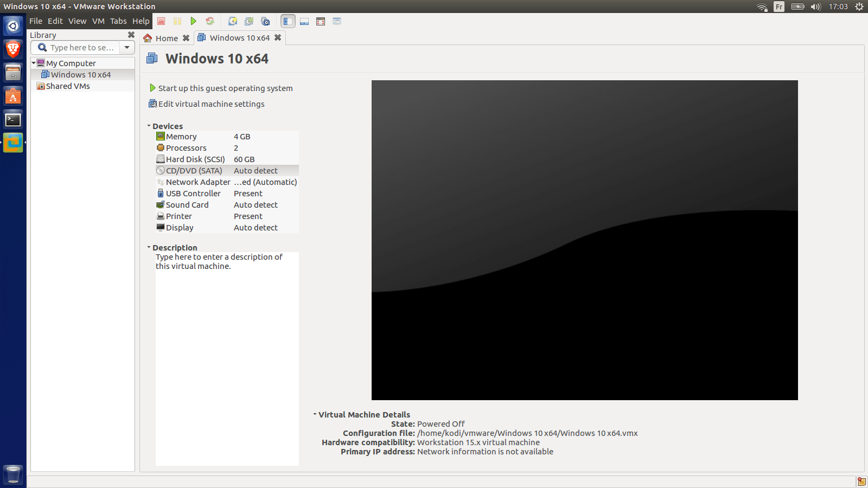Collapse the Devices section

149,126
